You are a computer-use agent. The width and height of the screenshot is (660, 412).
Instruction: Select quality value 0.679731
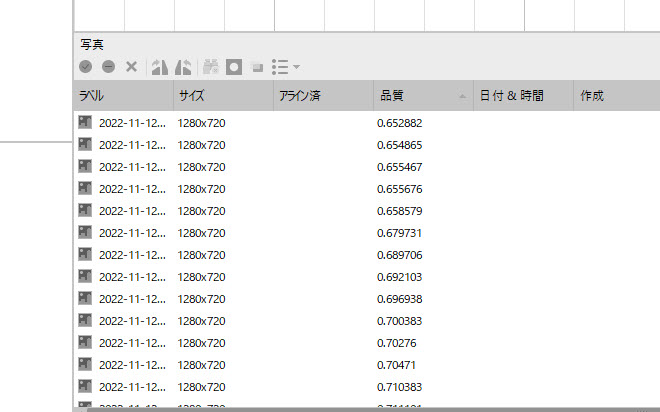pos(399,233)
